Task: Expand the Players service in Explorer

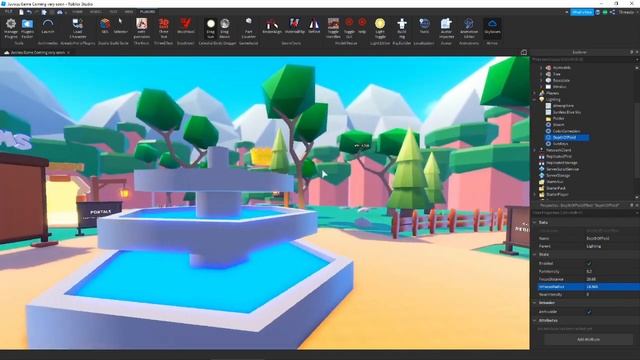Action: click(x=535, y=93)
